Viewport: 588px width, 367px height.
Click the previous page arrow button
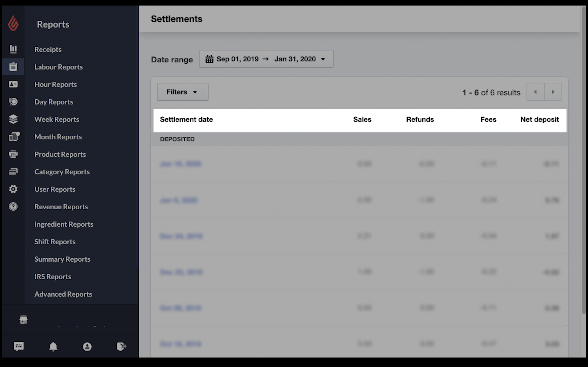pos(536,92)
